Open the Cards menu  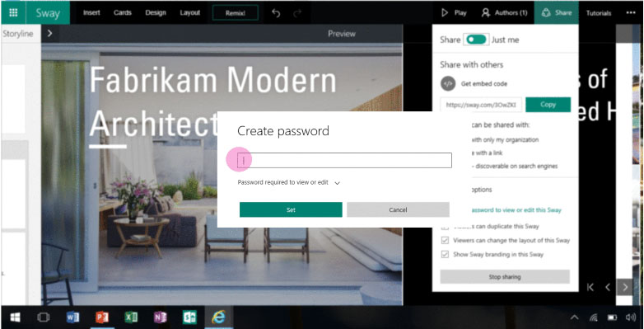click(x=123, y=12)
